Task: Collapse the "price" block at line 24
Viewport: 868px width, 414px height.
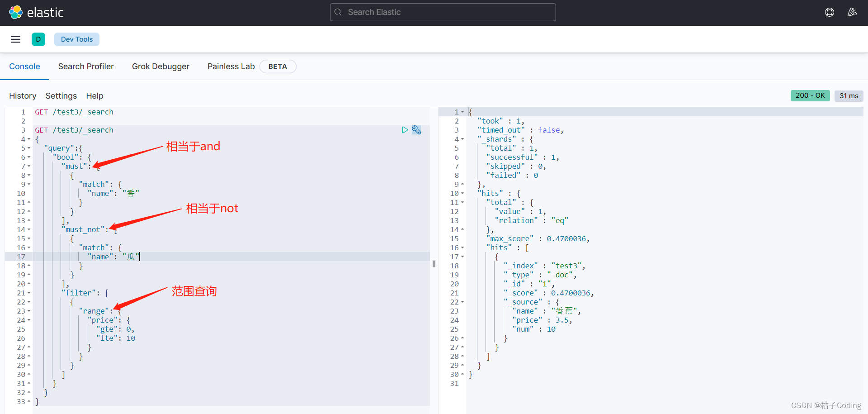Action: [29, 320]
